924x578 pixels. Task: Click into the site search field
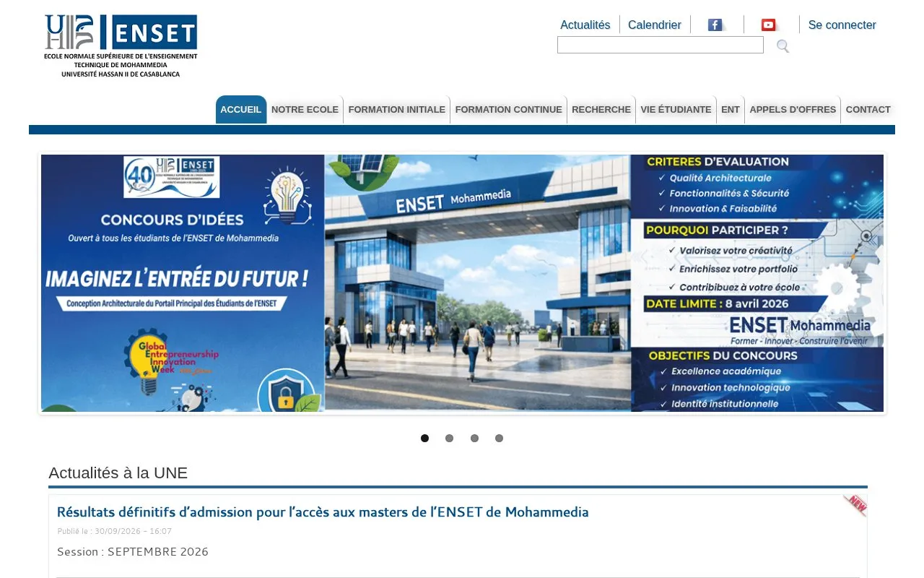tap(661, 45)
